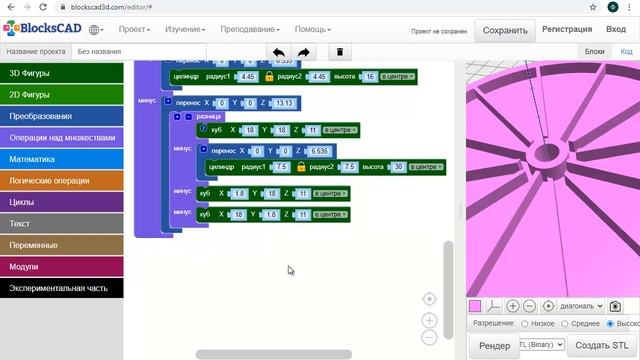Click the workspace horizontal scrollbar
640x360 pixels.
coord(273,354)
